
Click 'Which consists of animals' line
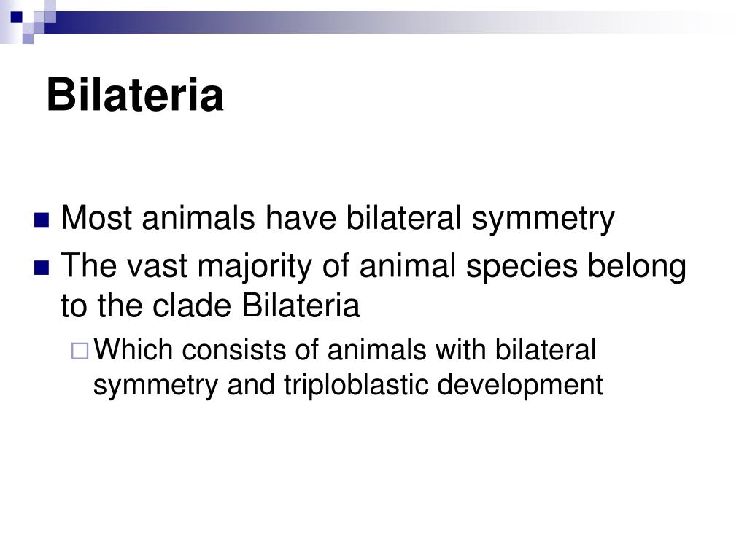pyautogui.click(x=344, y=349)
